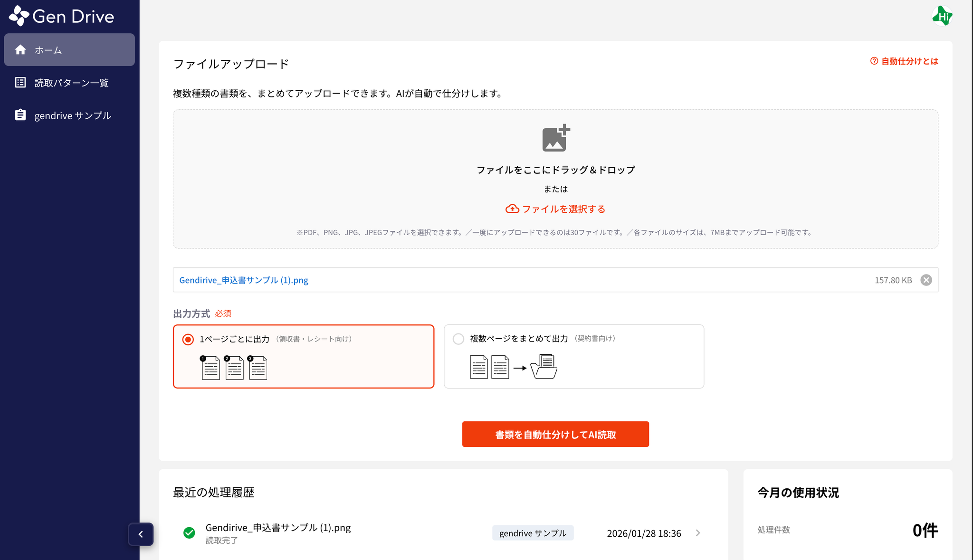
Task: Collapse the sidebar with the chevron button
Action: 141,534
